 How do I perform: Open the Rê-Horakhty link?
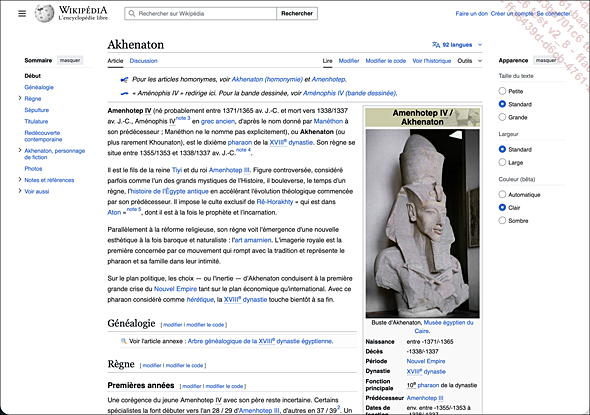(x=275, y=202)
